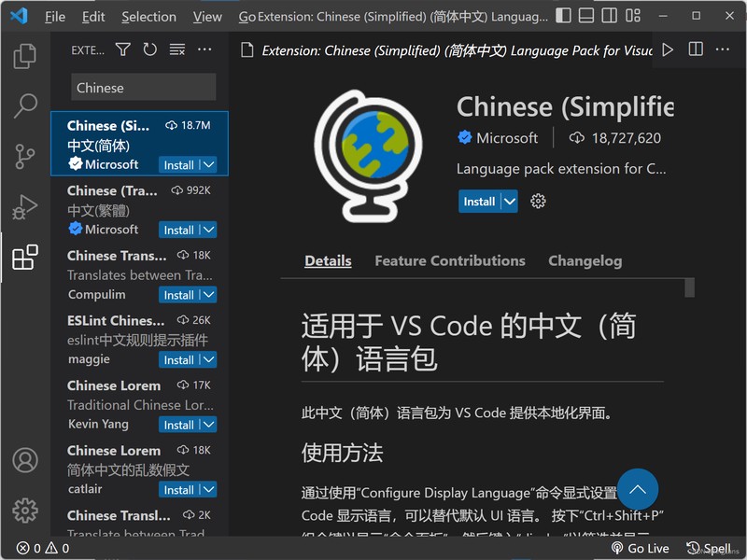The image size is (747, 560).
Task: Click the globe extension logo image
Action: click(368, 156)
